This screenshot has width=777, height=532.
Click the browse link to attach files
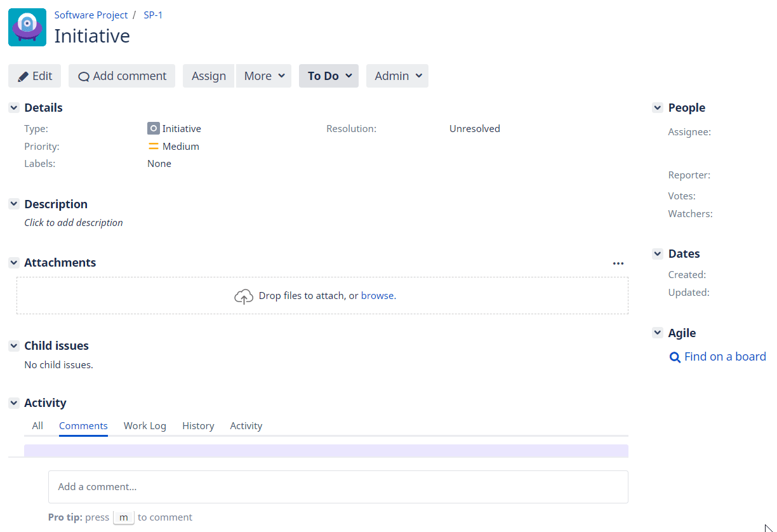click(377, 296)
